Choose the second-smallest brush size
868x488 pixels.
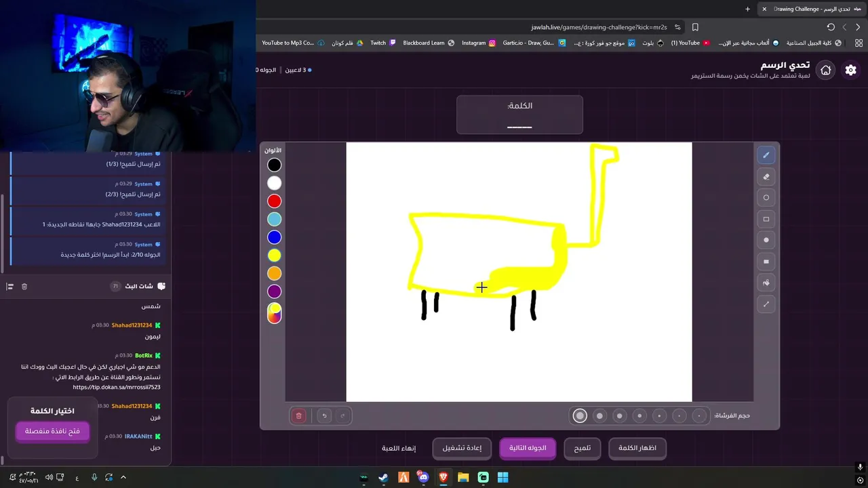(679, 415)
